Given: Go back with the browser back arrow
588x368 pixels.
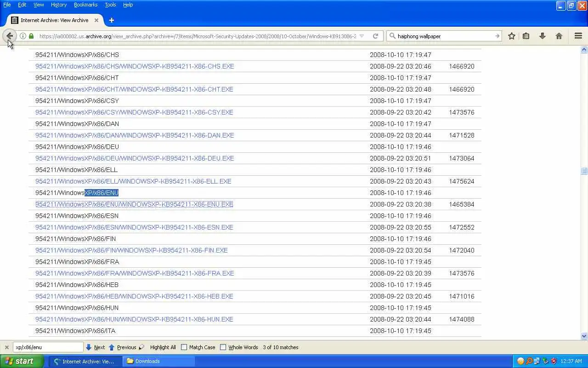Looking at the screenshot, I should [x=10, y=36].
